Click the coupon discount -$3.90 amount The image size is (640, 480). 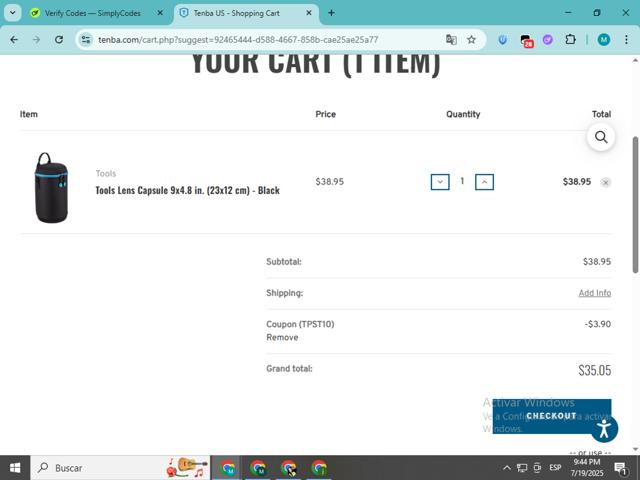click(598, 324)
